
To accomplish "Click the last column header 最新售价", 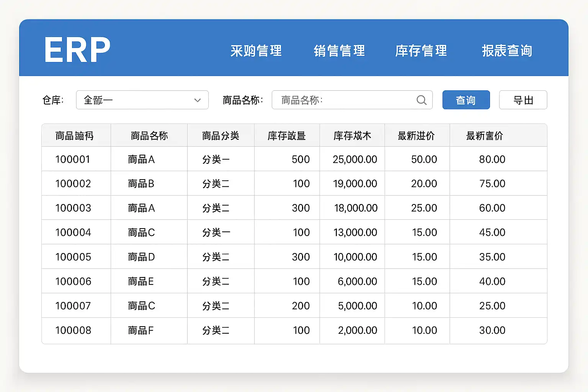I will [485, 136].
